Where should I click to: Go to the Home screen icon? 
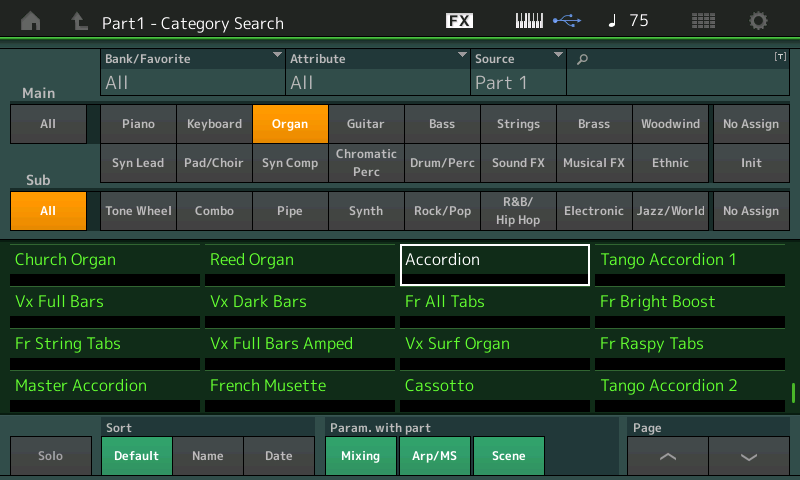tap(31, 21)
